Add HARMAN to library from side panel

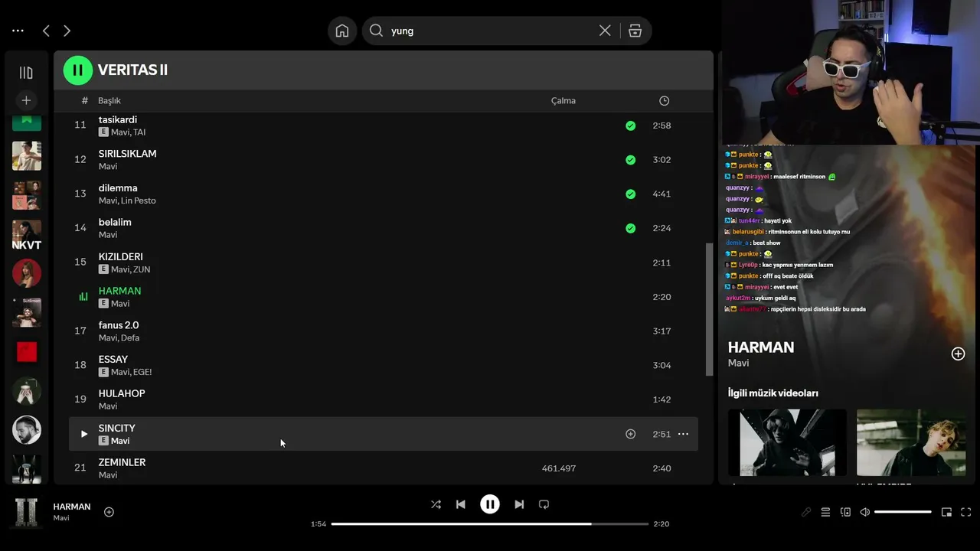[x=958, y=354]
